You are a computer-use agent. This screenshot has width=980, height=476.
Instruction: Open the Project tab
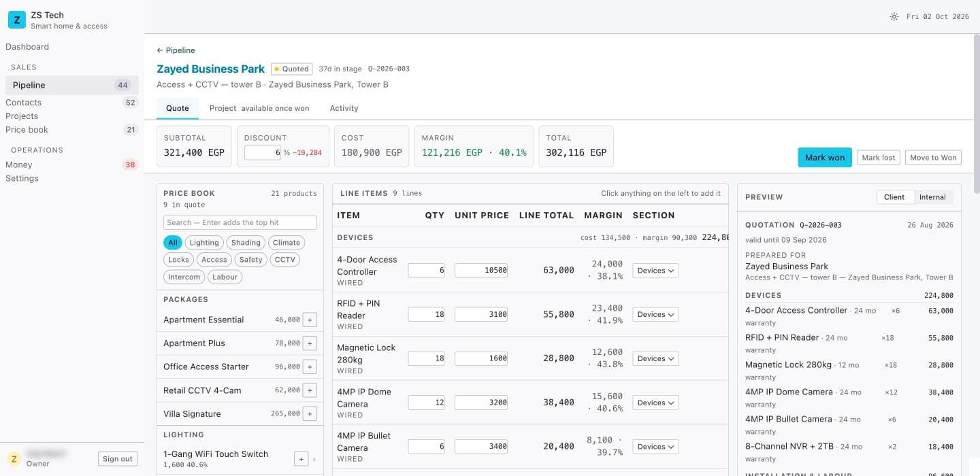coord(259,108)
